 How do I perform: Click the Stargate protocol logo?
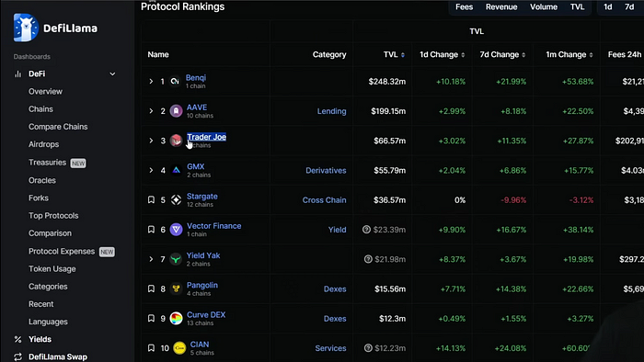176,199
